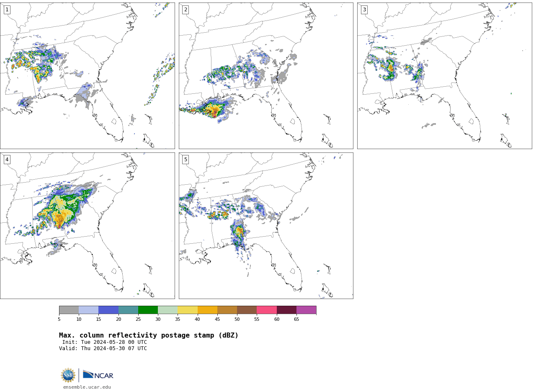Click the tan 45-50 dBZ swatch
The width and height of the screenshot is (536, 392).
pyautogui.click(x=227, y=310)
